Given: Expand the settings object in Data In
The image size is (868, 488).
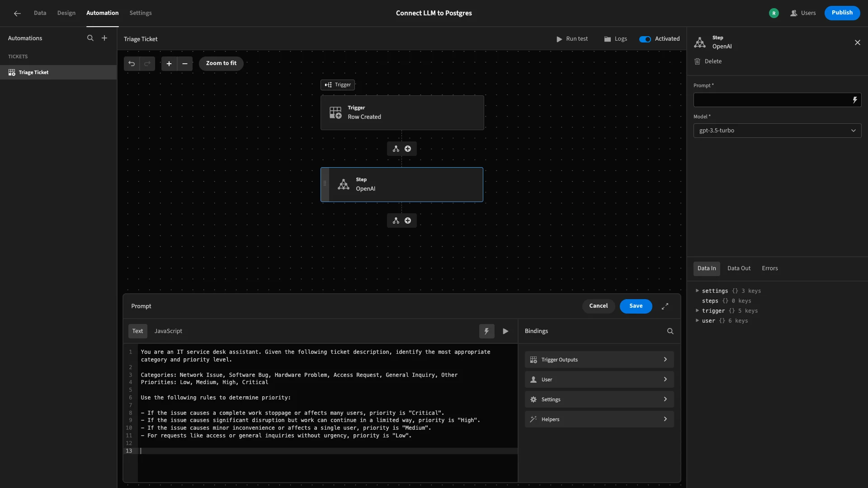Looking at the screenshot, I should point(697,291).
